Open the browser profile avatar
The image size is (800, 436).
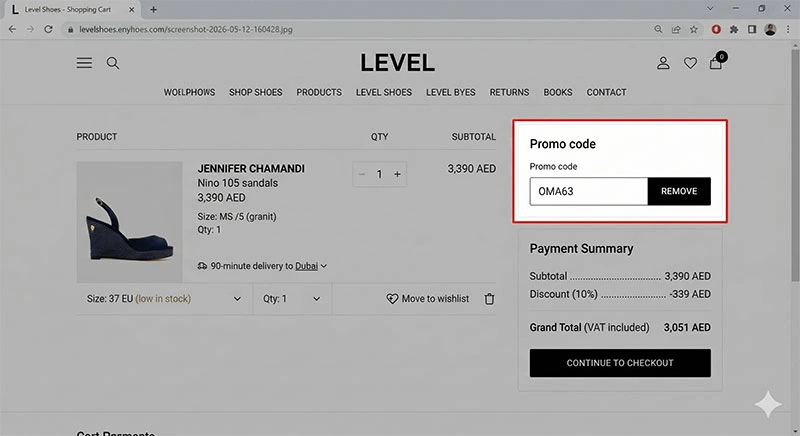pos(770,30)
